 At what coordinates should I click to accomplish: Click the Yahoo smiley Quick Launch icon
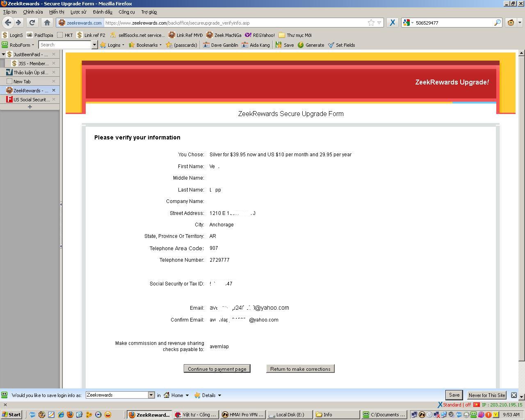[108, 415]
